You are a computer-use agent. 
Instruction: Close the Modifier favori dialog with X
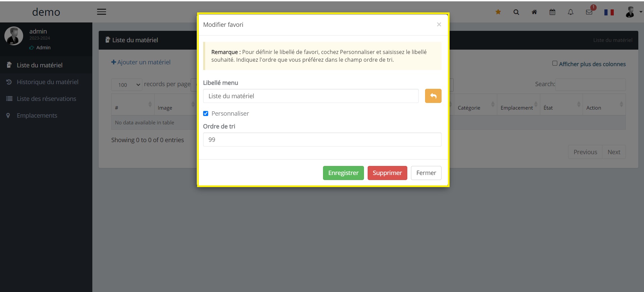pyautogui.click(x=439, y=24)
